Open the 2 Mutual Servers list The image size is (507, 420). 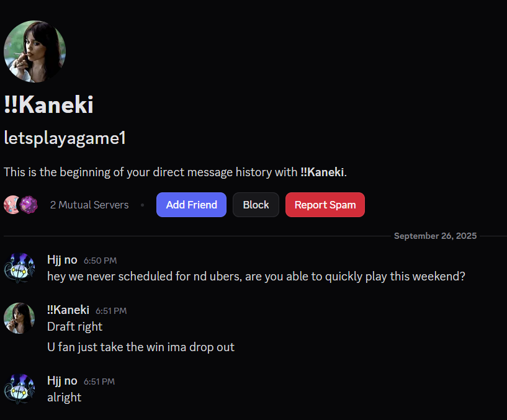89,205
